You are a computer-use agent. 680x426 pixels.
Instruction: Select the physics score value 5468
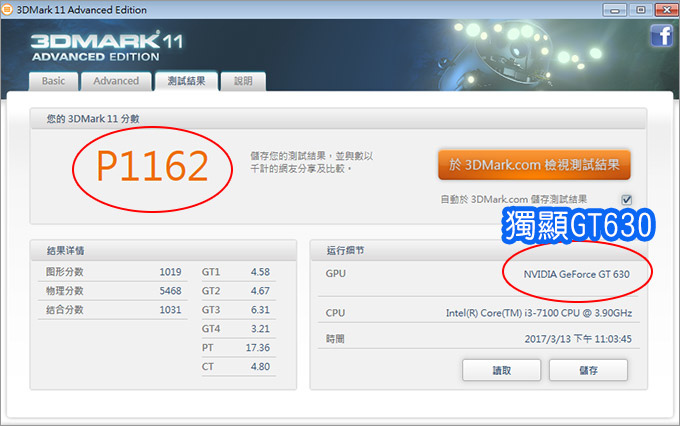click(170, 291)
